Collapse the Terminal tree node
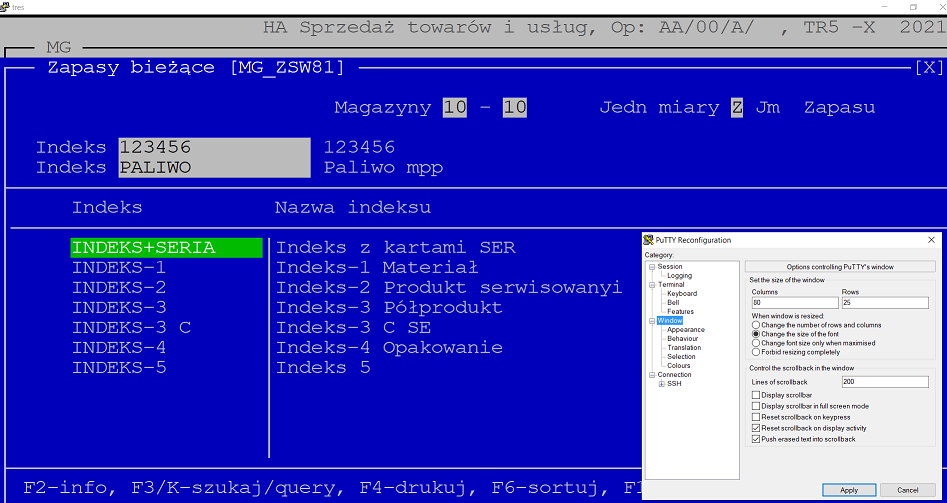The height and width of the screenshot is (503, 947). pyautogui.click(x=652, y=284)
